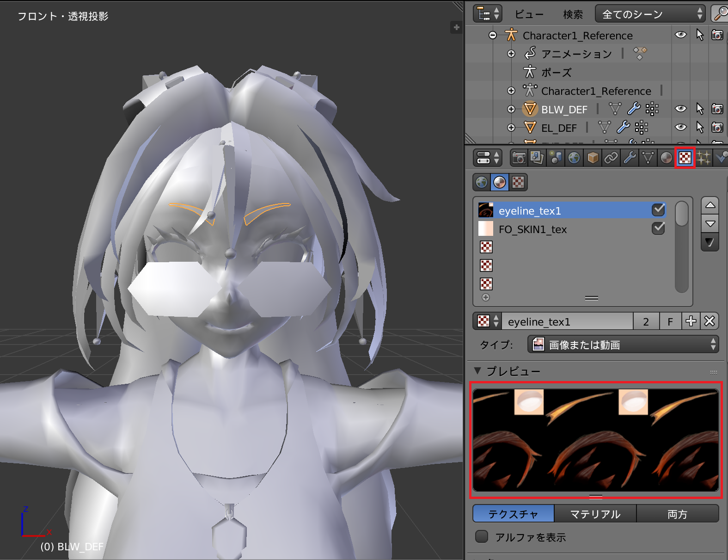Click the outliner search magnifier icon

720,14
